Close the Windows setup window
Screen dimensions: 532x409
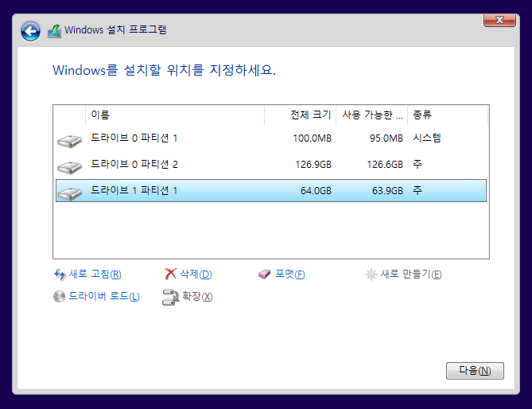coord(499,20)
